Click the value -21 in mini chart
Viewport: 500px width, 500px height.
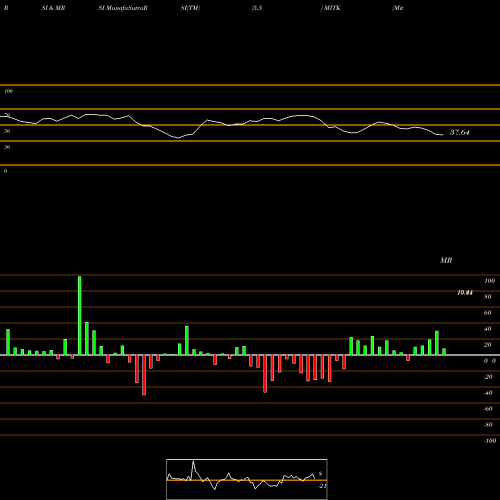[x=322, y=486]
